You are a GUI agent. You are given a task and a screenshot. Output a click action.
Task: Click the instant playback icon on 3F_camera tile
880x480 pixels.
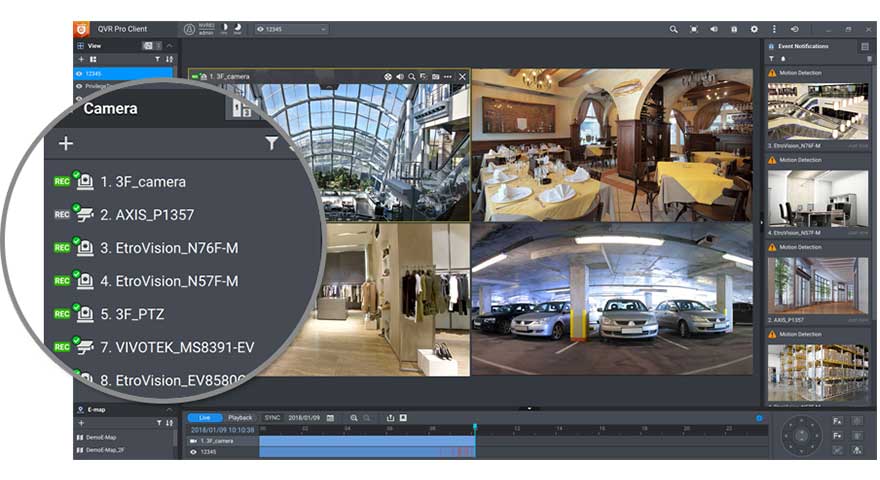[x=423, y=76]
